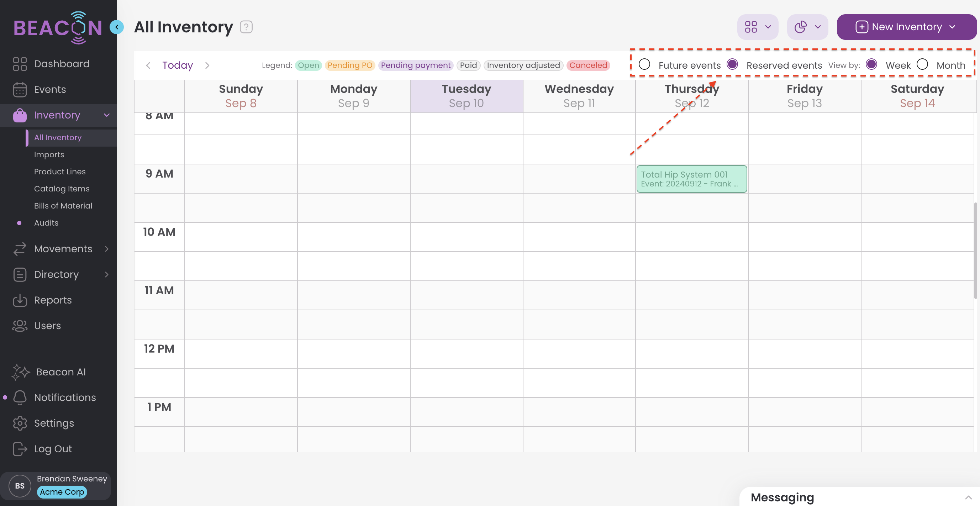The width and height of the screenshot is (980, 506).
Task: Collapse the sidebar with the blue arrow
Action: tap(117, 27)
